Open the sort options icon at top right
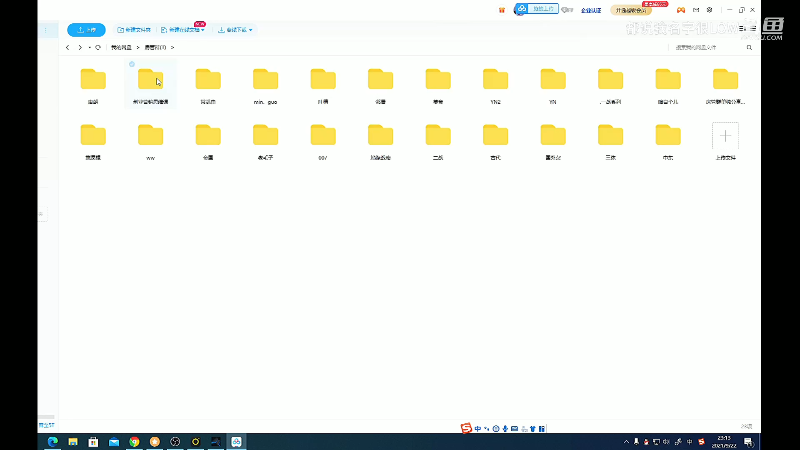The image size is (800, 450). (x=742, y=29)
